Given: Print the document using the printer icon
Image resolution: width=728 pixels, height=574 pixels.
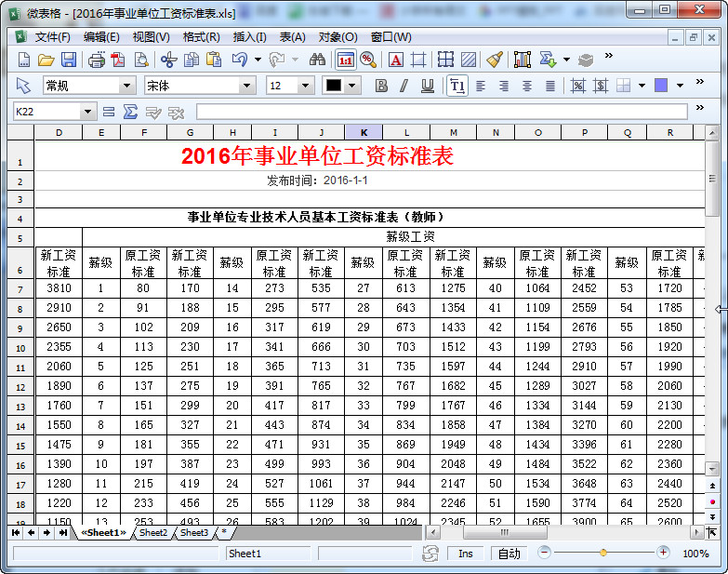Looking at the screenshot, I should tap(96, 60).
